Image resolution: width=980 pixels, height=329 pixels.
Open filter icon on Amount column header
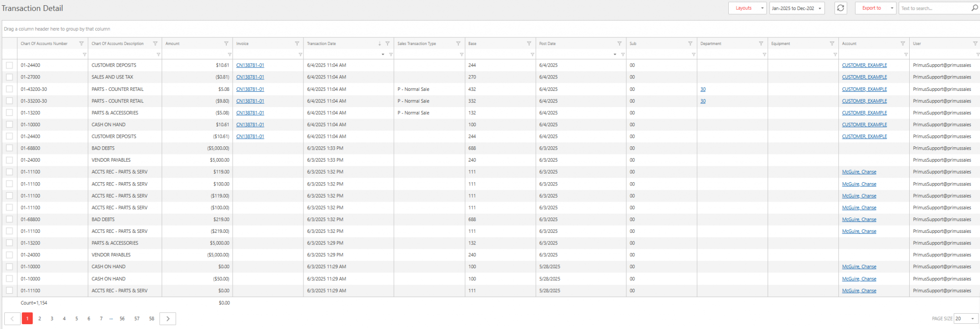tap(226, 44)
